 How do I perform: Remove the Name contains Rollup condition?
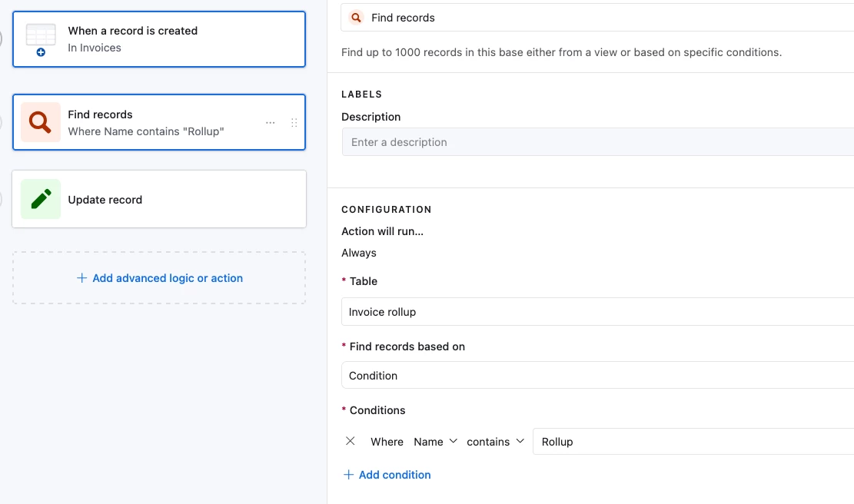click(351, 441)
